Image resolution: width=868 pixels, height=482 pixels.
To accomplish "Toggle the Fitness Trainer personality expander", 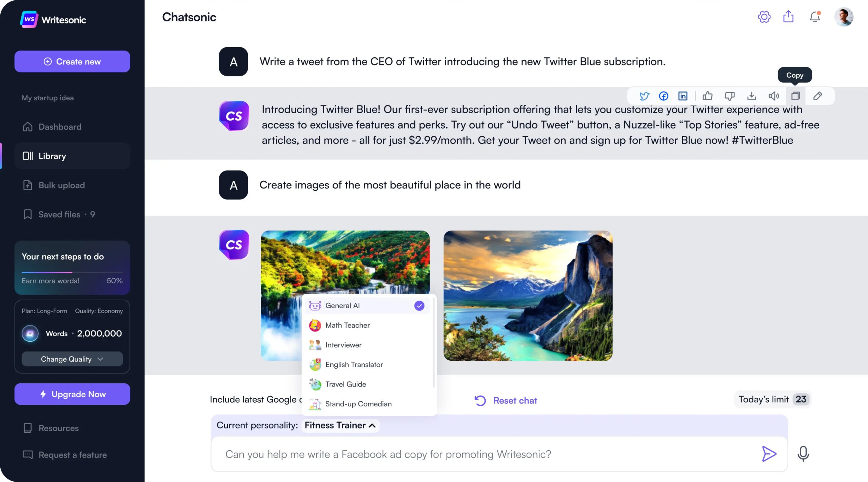I will click(338, 425).
